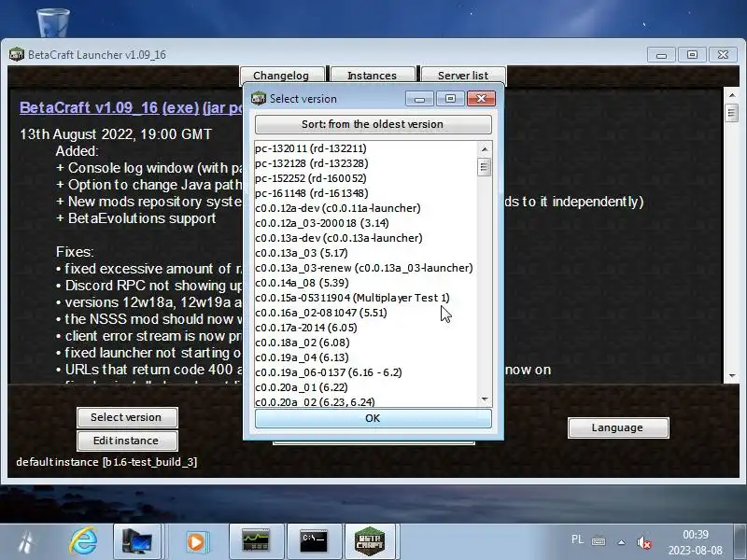Select version c0.0.19a_04 (6.13)
The image size is (747, 560).
(366, 357)
